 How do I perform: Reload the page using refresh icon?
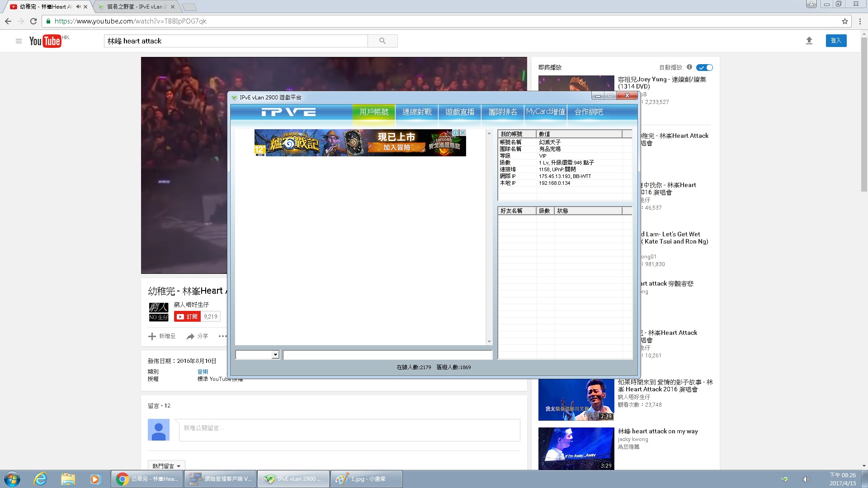[x=33, y=21]
